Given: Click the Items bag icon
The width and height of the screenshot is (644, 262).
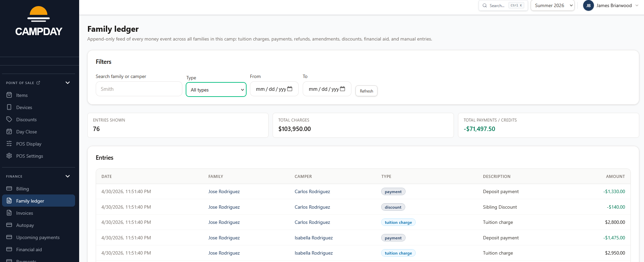Looking at the screenshot, I should click(x=9, y=95).
